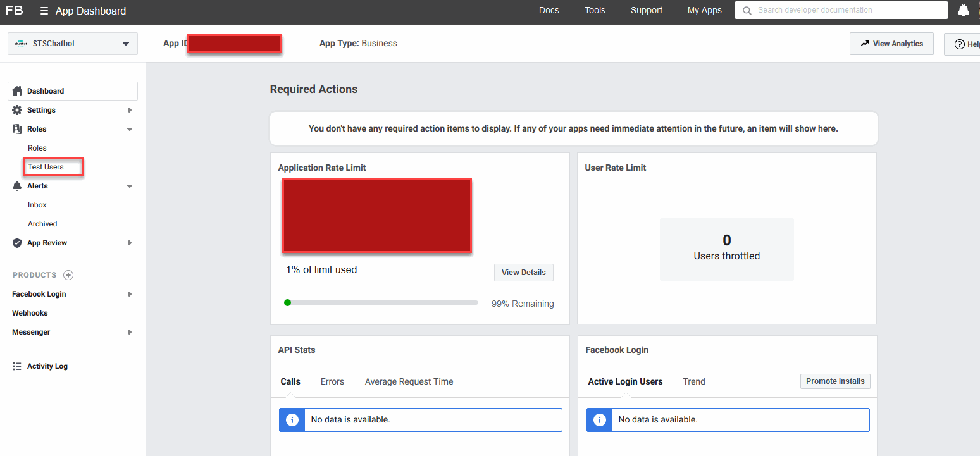980x456 pixels.
Task: Click the notification bell icon in top bar
Action: (963, 10)
